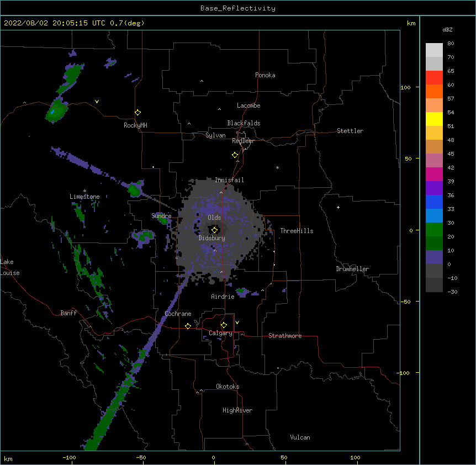Screen dimensions: 476x465
Task: Click the HighRiver label
Action: (237, 410)
